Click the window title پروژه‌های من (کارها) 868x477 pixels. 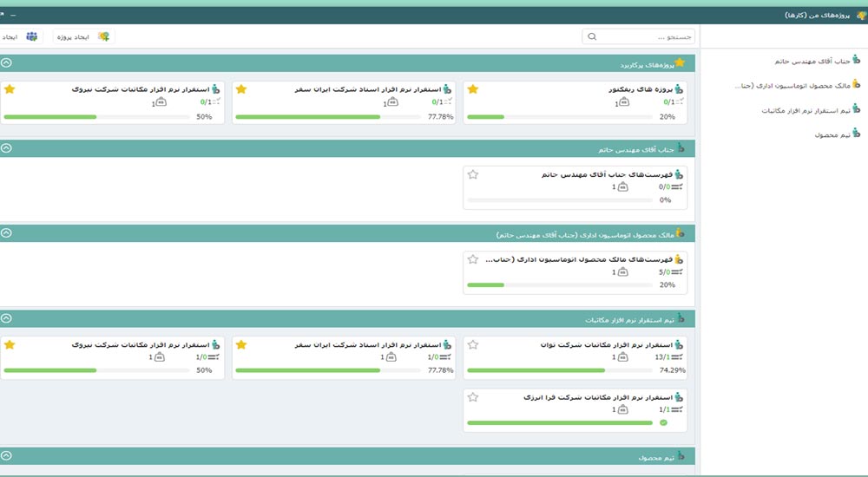tap(817, 15)
